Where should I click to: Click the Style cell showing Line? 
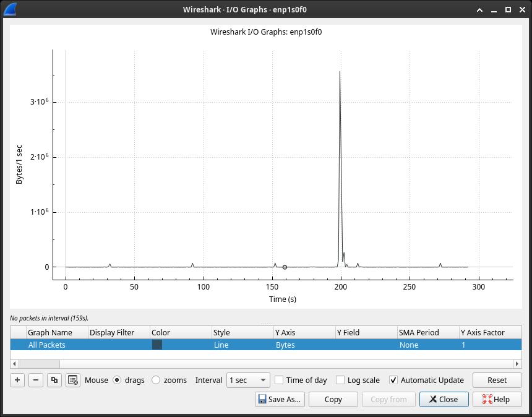click(242, 345)
